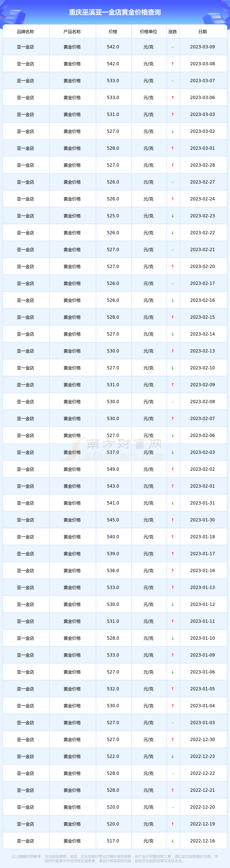This screenshot has height=868, width=230.
Task: Select the date 2022-12-20
Action: (203, 807)
